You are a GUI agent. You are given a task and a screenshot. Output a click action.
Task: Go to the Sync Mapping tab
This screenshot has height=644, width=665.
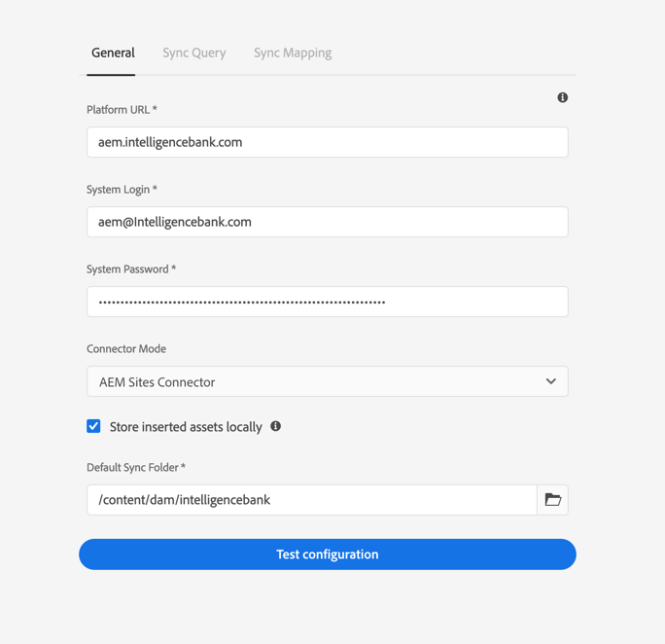coord(293,54)
